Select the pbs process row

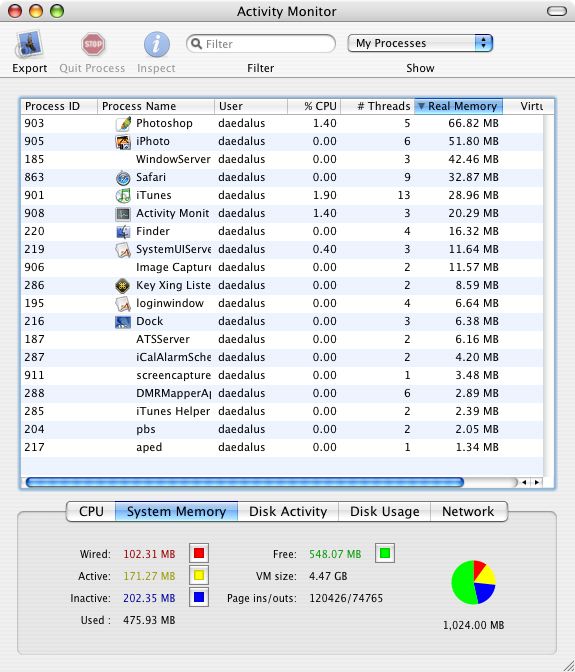[282, 429]
